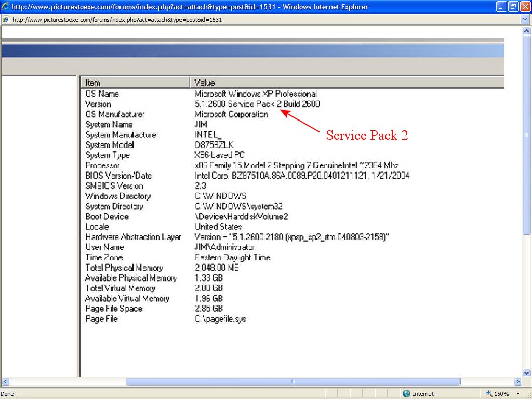The image size is (532, 399).
Task: Open the 150% zoom level dropdown arrow
Action: pyautogui.click(x=518, y=394)
